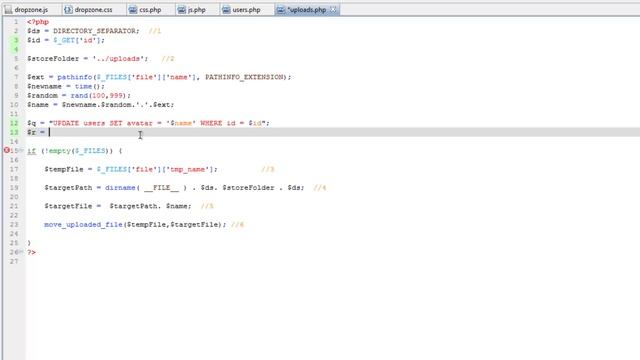Click line number 3 in gutter

tap(16, 40)
